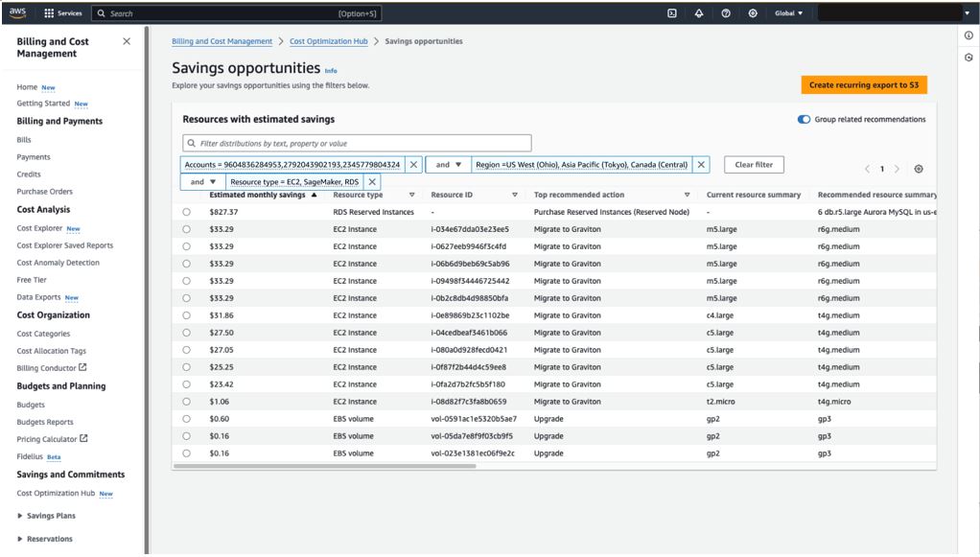Select radio for volume vol-023e1381ec06f9e2c
Screen dimensions: 980x557
[x=186, y=453]
